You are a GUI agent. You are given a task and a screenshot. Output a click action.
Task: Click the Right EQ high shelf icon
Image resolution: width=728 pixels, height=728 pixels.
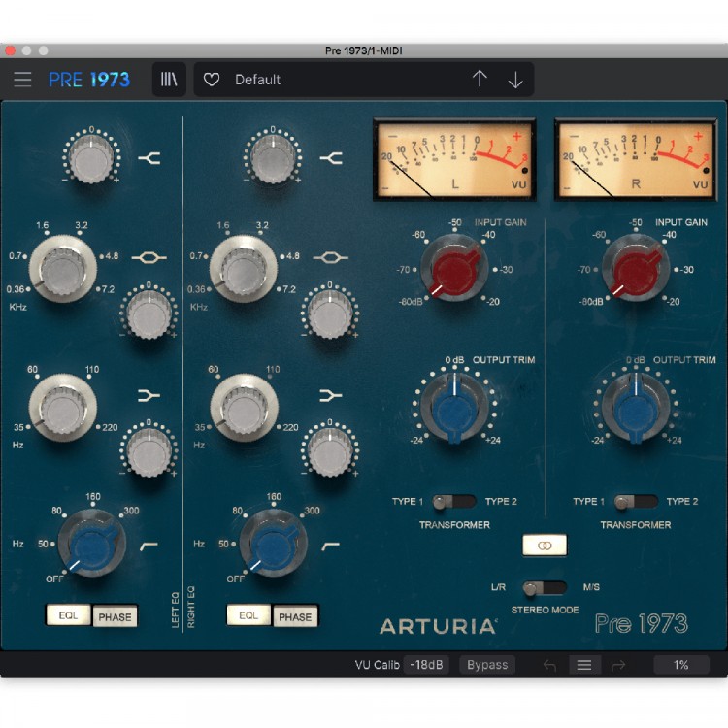(331, 158)
